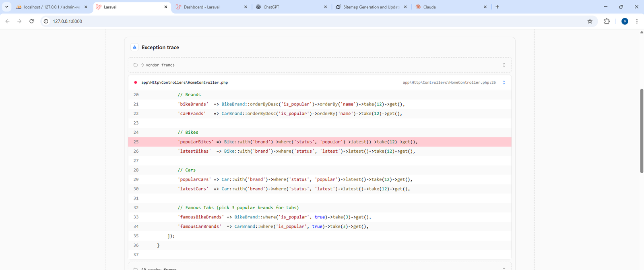Screen dimensions: 644x270
Task: Bookmark this page with the star icon
Action: pos(590,21)
